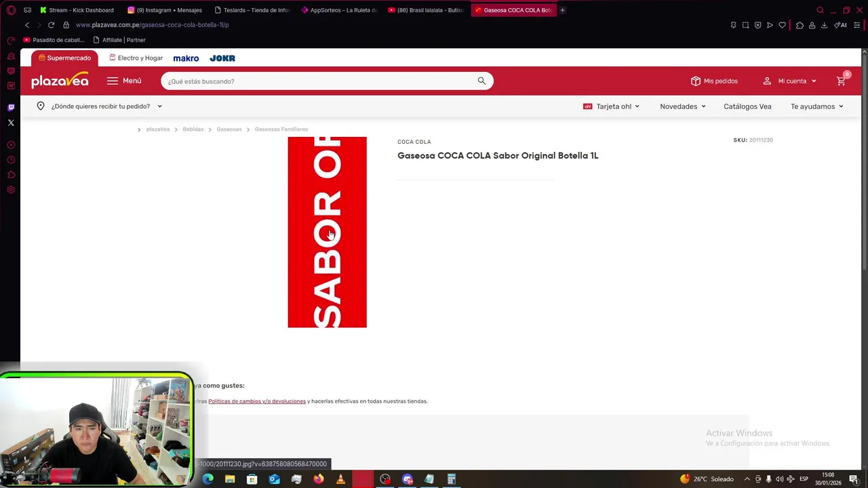868x488 pixels.
Task: Switch to the Supermercado tab
Action: [x=64, y=58]
